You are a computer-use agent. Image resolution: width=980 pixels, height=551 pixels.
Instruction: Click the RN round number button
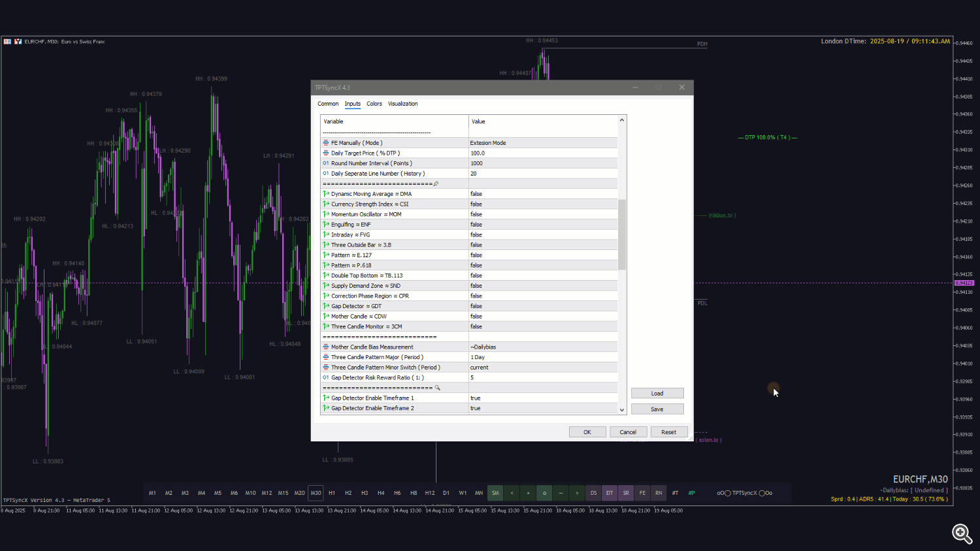[659, 493]
